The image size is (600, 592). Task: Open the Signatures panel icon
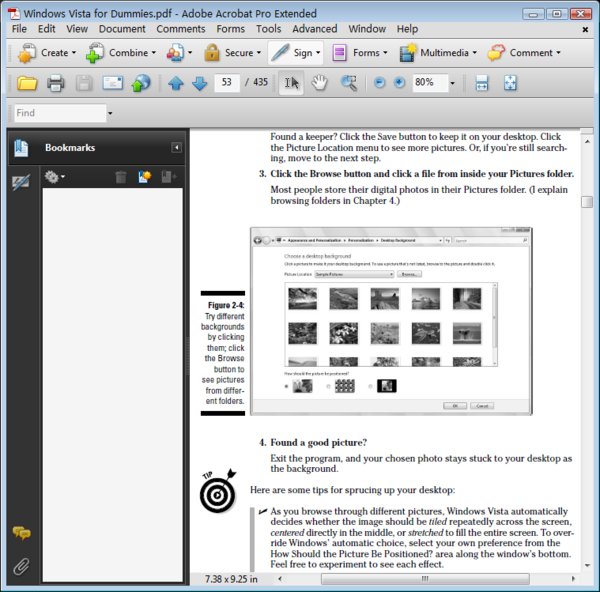[x=21, y=182]
